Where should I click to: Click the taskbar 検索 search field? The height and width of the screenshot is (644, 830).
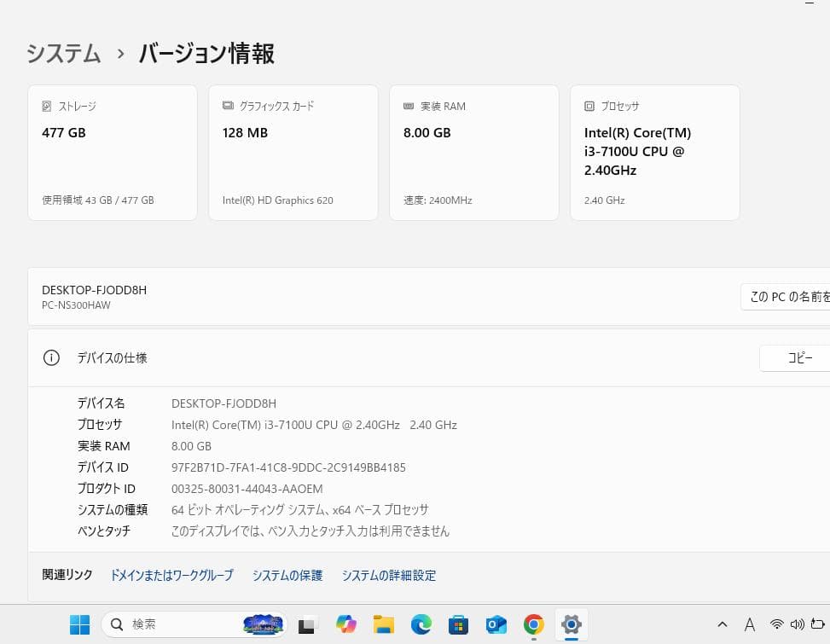(x=171, y=624)
